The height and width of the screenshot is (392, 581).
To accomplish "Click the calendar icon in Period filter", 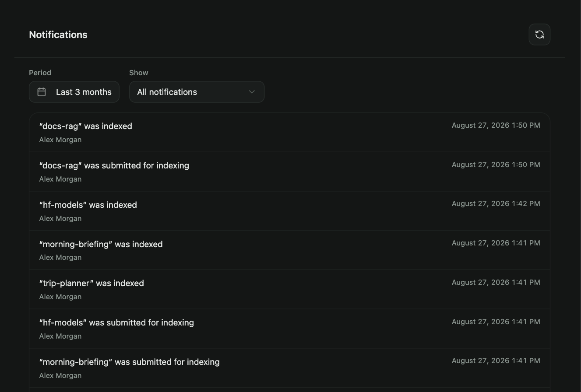I will click(x=42, y=92).
